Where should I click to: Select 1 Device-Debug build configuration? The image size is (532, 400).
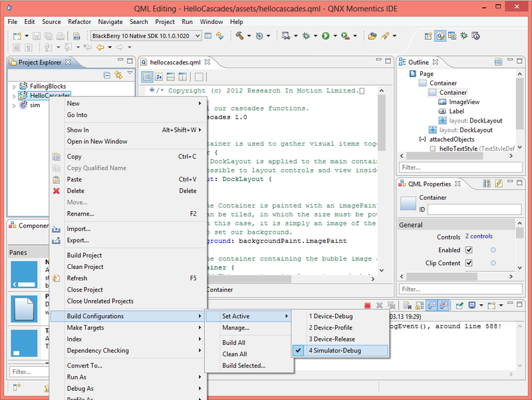click(331, 315)
